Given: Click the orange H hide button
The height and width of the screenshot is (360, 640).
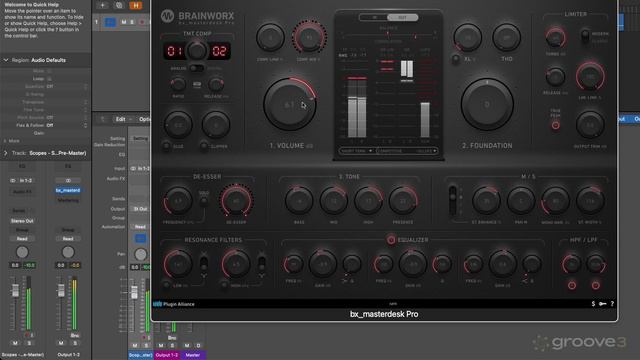Looking at the screenshot, I should pyautogui.click(x=136, y=5).
